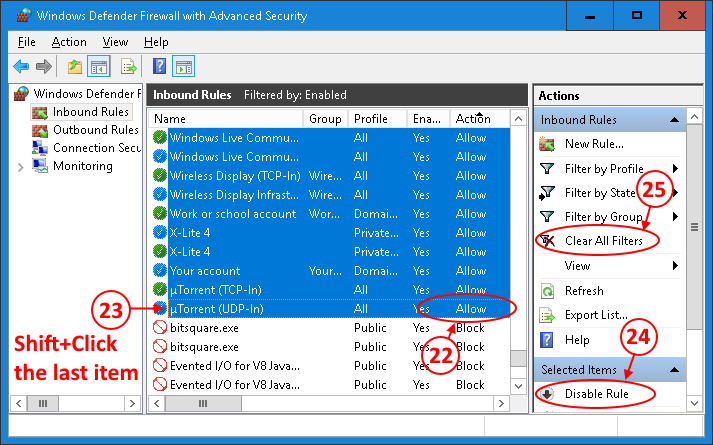This screenshot has width=713, height=445.
Task: Select Windows Defender Firewall root tree node
Action: [x=85, y=94]
